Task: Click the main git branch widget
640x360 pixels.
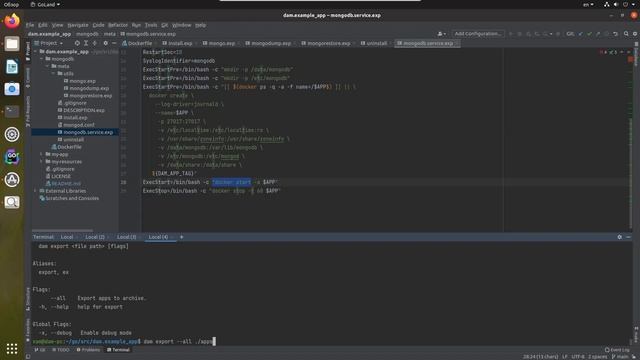Action: tap(620, 357)
